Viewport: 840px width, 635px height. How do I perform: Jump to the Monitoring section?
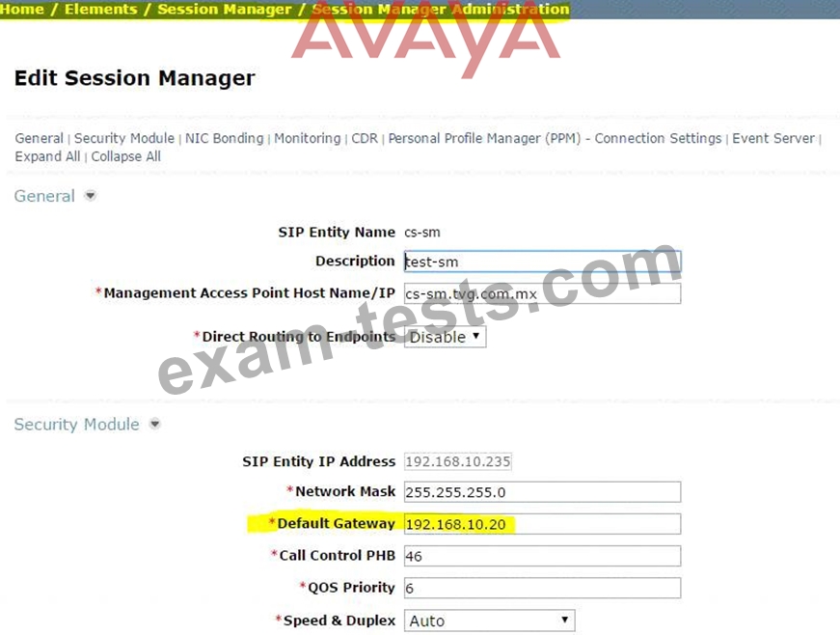[x=308, y=138]
